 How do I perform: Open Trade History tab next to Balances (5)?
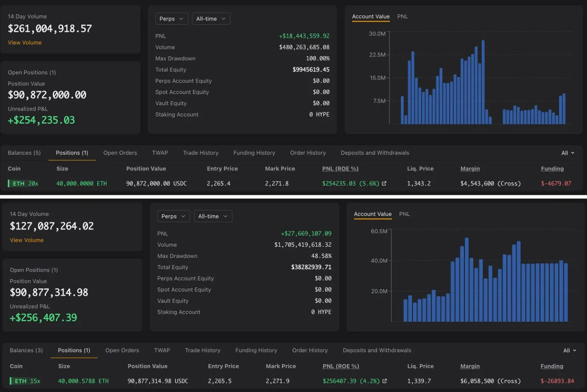201,153
